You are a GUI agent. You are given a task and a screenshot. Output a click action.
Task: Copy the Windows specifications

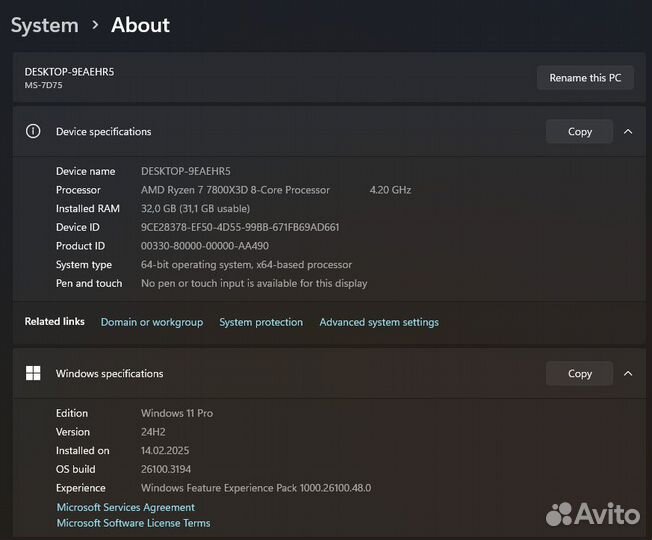coord(579,373)
